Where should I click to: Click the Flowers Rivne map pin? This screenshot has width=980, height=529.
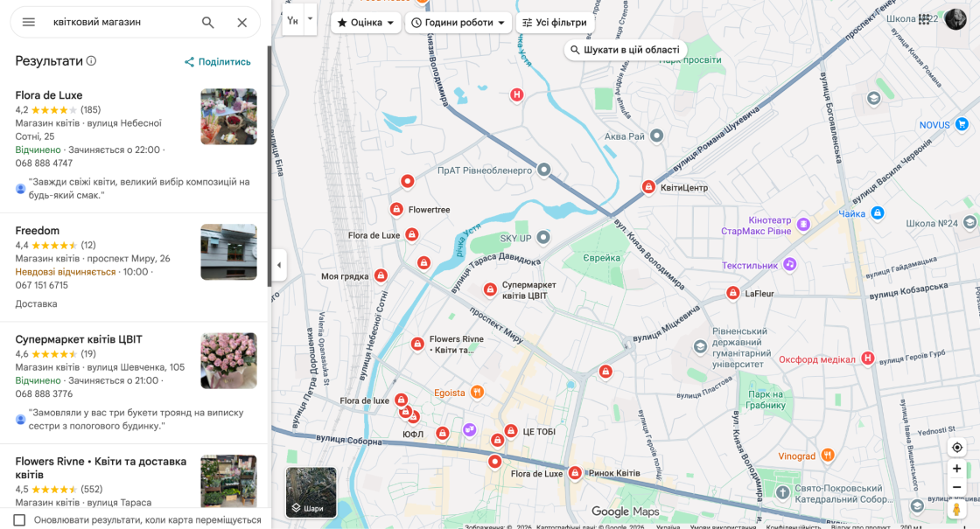[x=417, y=345]
